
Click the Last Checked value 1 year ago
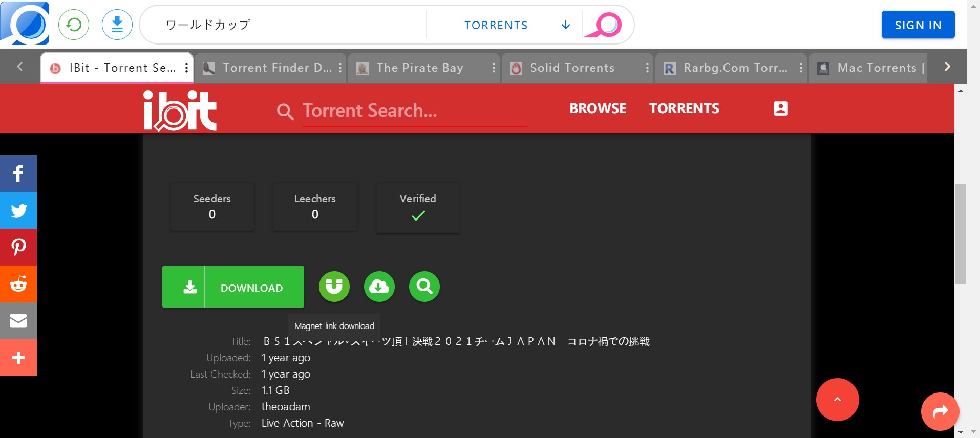click(x=286, y=374)
